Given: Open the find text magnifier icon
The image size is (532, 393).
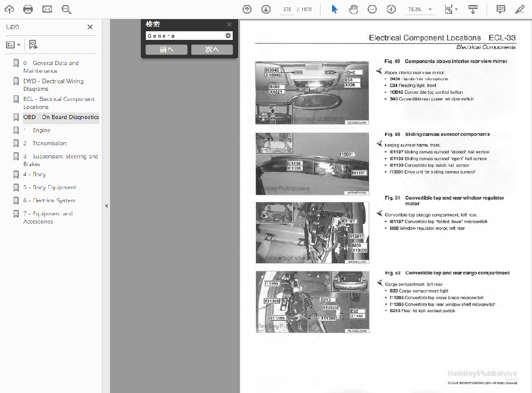Looking at the screenshot, I should click(66, 9).
